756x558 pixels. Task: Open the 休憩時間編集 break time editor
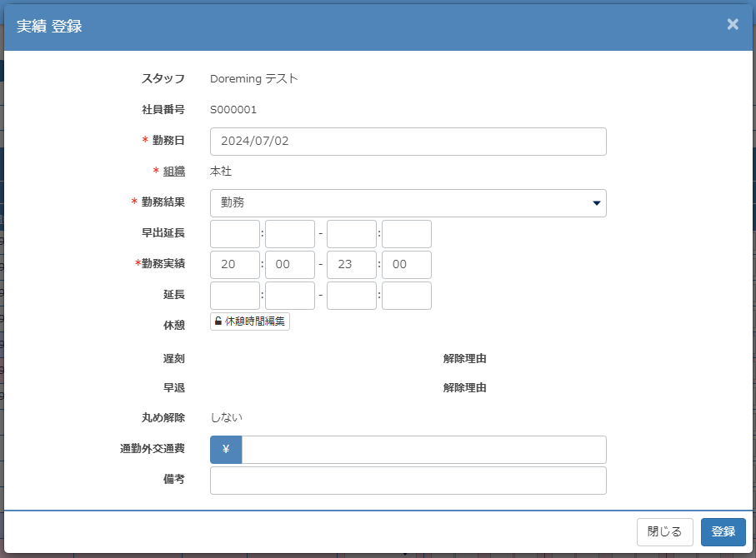[250, 321]
